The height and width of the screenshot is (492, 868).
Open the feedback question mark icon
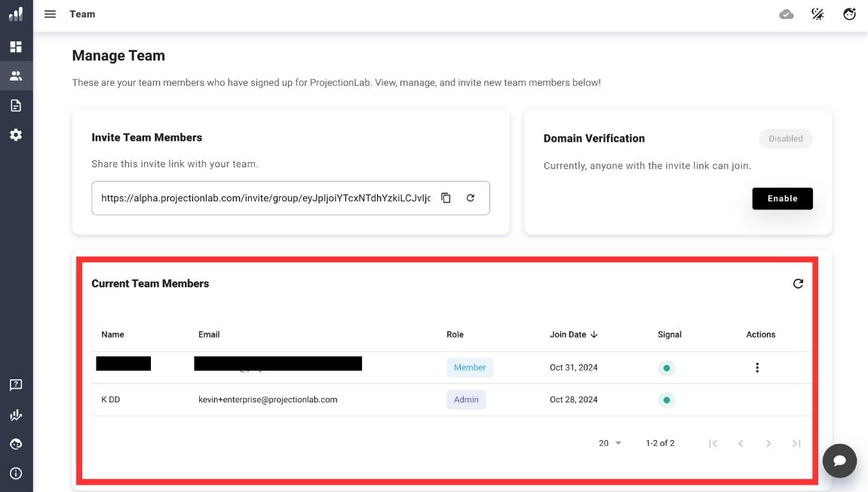coord(16,385)
